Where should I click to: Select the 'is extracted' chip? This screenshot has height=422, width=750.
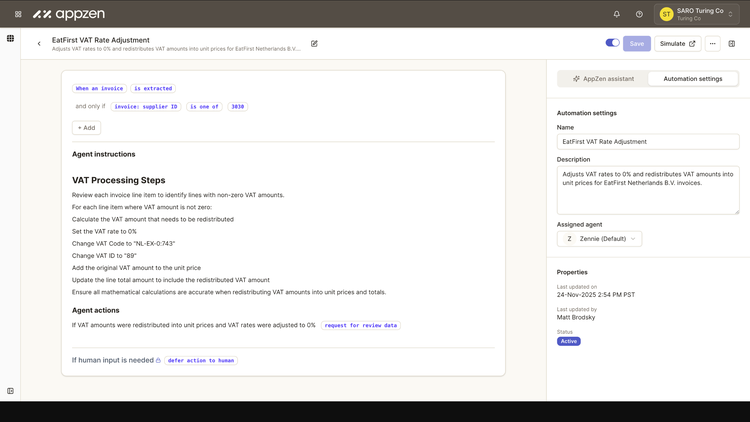pyautogui.click(x=153, y=89)
